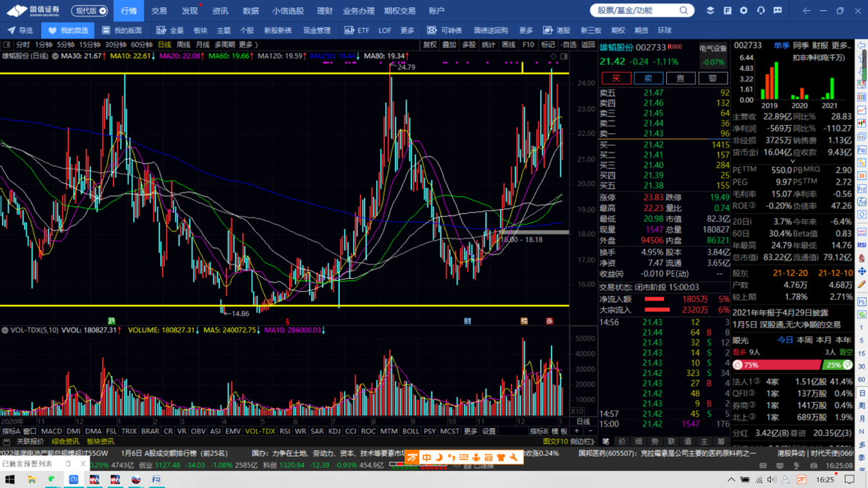
Task: Open the crosshair move icon in right sidebar
Action: pos(861,272)
